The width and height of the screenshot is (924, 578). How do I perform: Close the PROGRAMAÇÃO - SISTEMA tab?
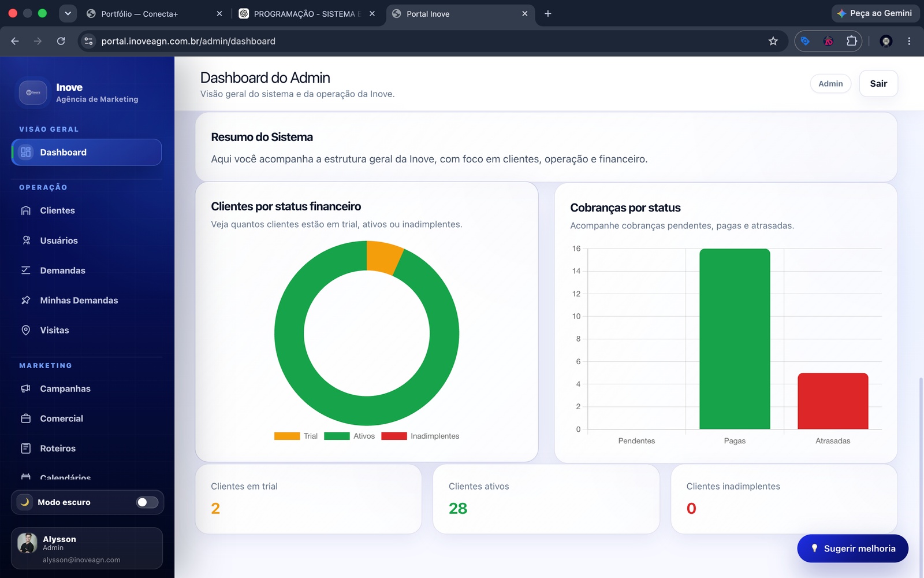pyautogui.click(x=372, y=14)
